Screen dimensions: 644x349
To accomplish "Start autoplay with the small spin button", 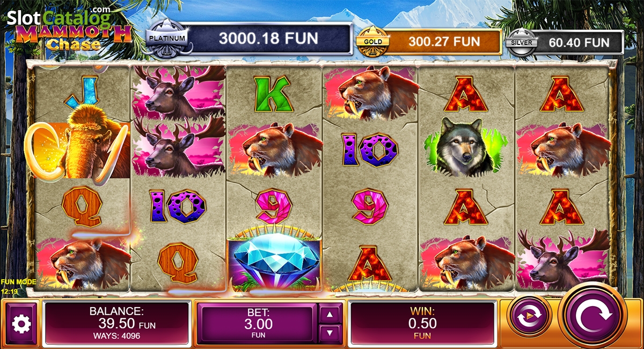I will pyautogui.click(x=529, y=316).
